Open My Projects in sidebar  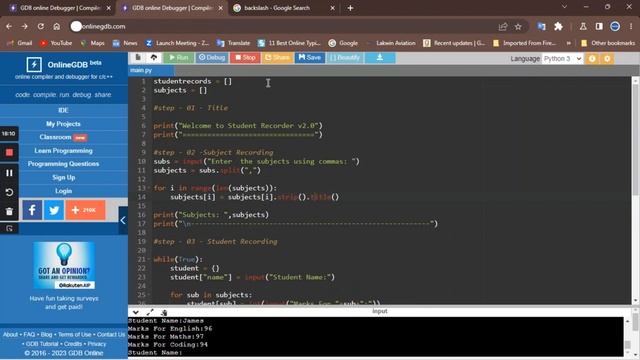(x=63, y=124)
